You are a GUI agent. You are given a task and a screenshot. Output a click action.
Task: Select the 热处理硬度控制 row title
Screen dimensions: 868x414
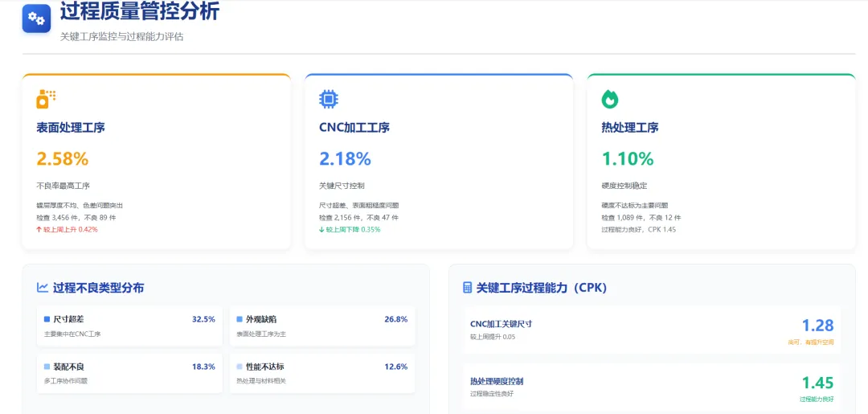497,381
